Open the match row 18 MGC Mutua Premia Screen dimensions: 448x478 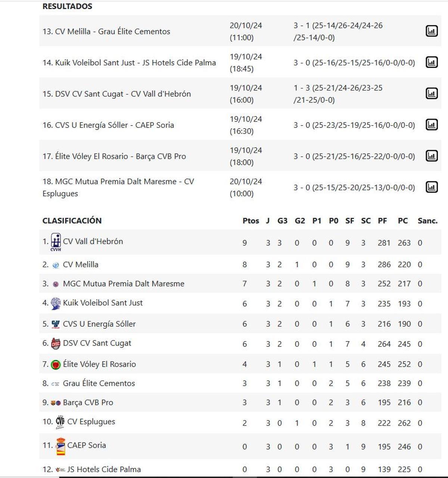pyautogui.click(x=118, y=187)
